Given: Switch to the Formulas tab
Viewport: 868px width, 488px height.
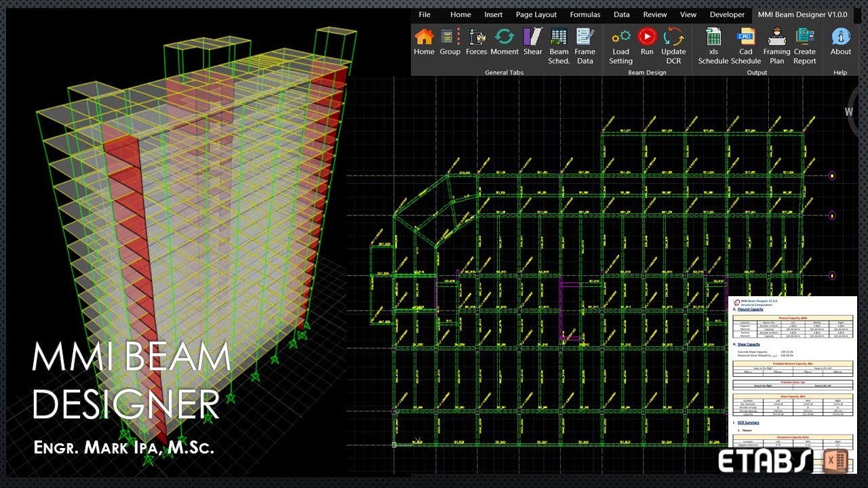Looking at the screenshot, I should coord(585,14).
